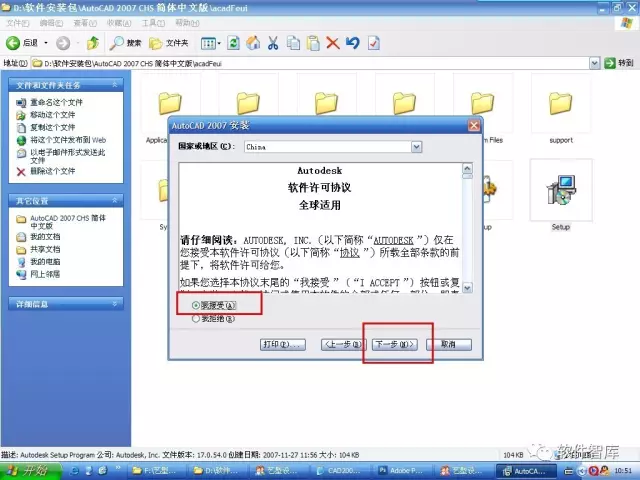640x480 pixels.
Task: Open the Help menu
Action: 187,23
